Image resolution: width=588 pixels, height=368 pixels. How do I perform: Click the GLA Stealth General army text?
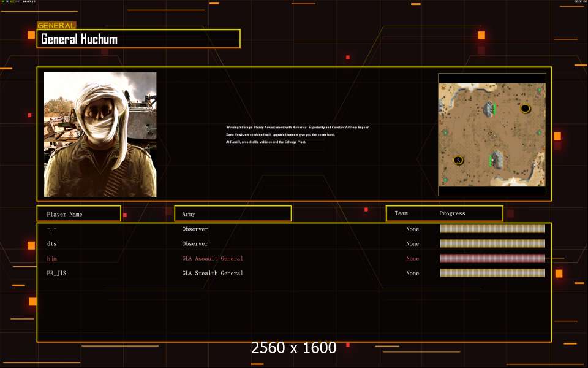[213, 274]
